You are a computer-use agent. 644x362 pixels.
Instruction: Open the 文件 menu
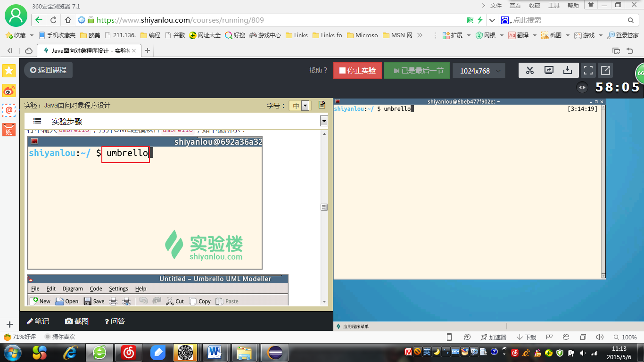(x=496, y=6)
